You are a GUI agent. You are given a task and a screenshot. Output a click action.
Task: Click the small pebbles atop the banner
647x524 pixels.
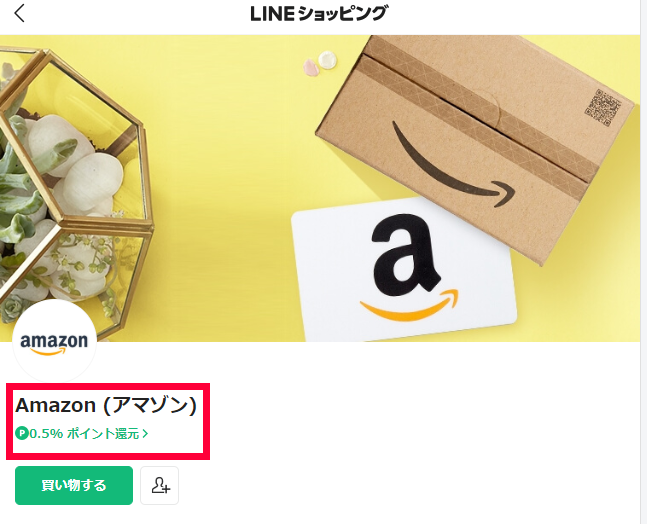point(320,64)
